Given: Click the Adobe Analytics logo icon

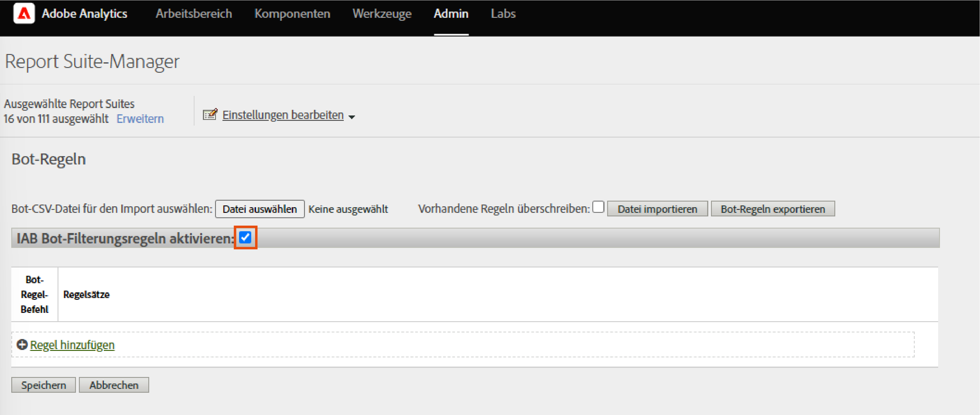Looking at the screenshot, I should tap(24, 13).
